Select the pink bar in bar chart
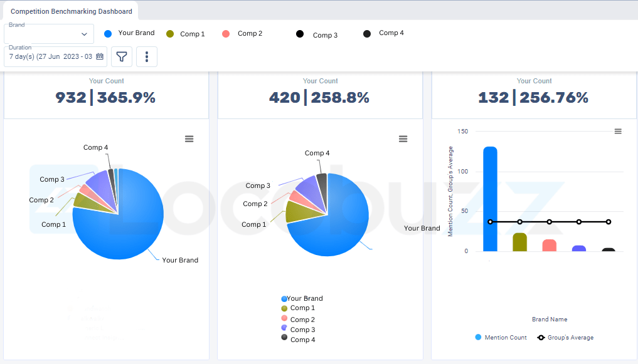The image size is (638, 364). tap(550, 246)
